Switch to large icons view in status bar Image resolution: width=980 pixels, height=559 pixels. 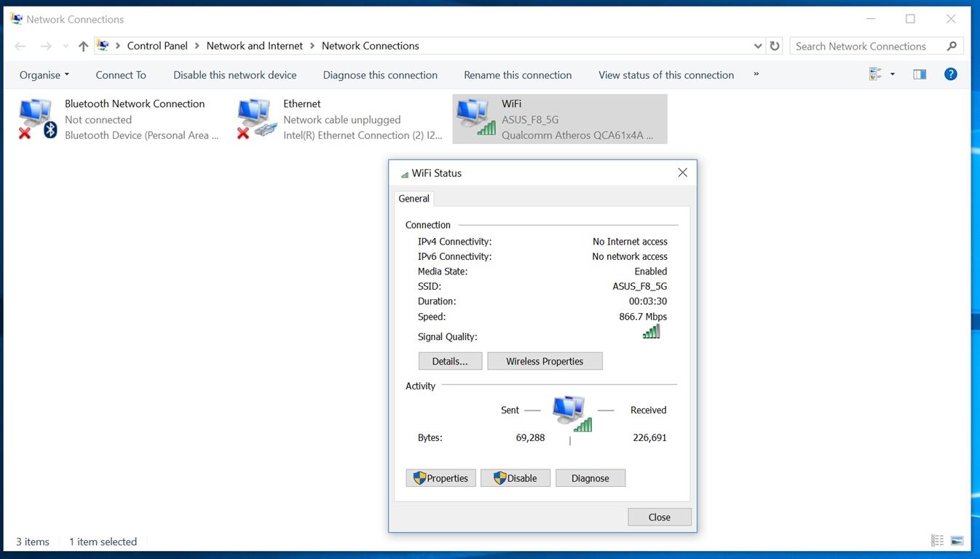[957, 541]
